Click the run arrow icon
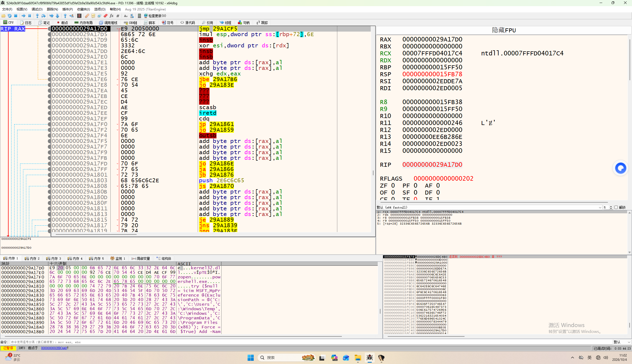 pos(24,16)
